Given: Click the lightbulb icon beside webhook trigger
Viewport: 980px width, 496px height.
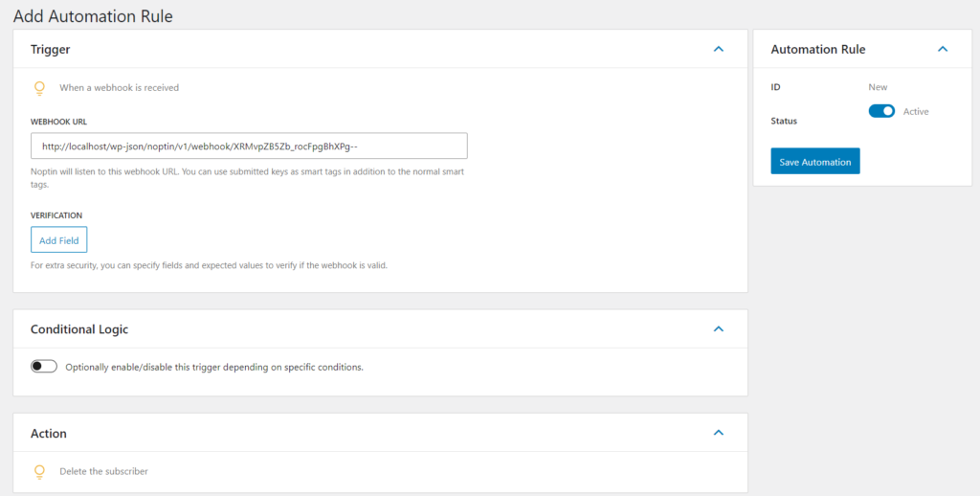Looking at the screenshot, I should [x=39, y=88].
